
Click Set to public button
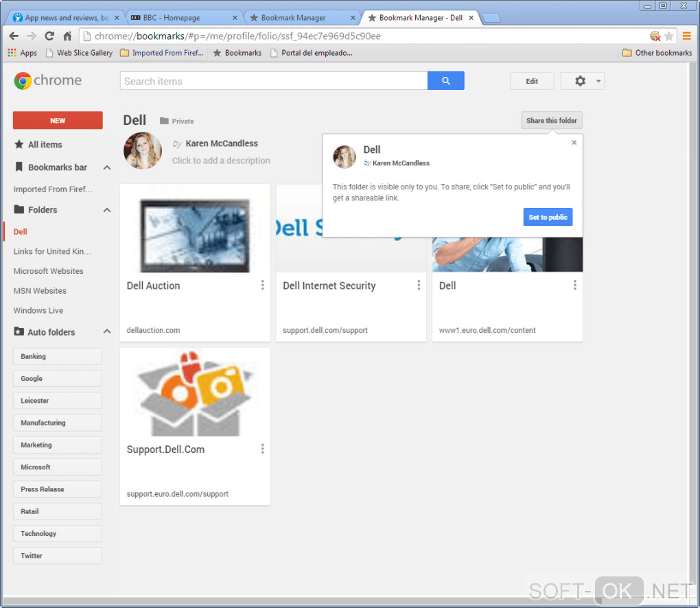click(548, 217)
